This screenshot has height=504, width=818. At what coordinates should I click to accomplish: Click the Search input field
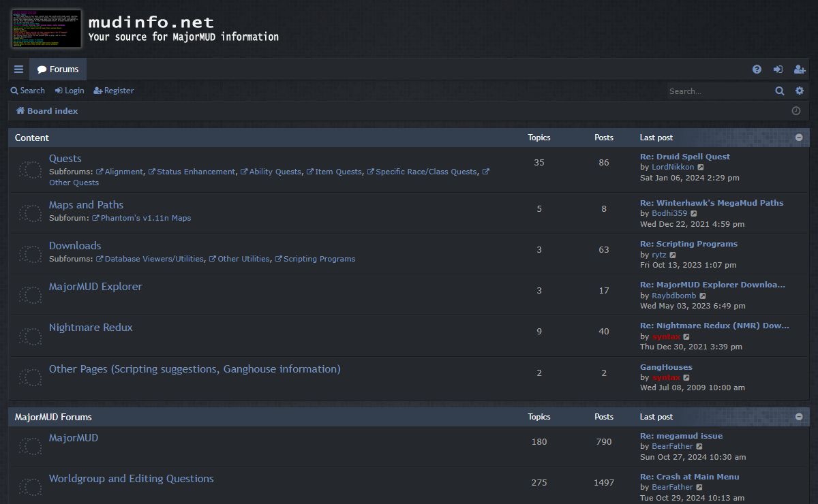coord(718,91)
